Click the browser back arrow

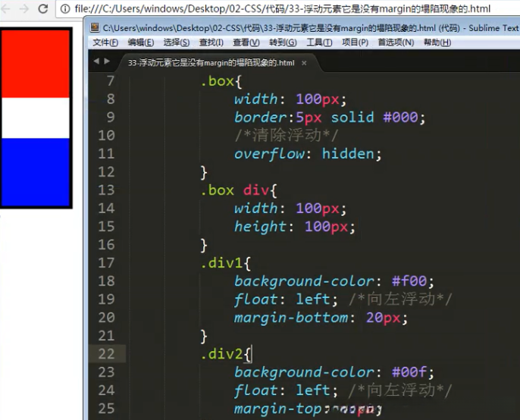(x=5, y=8)
